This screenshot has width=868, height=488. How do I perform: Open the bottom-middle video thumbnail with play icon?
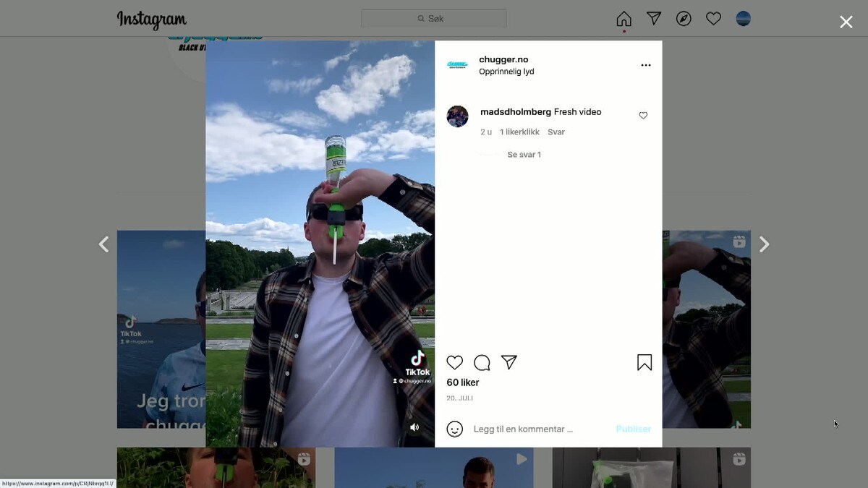[x=434, y=468]
